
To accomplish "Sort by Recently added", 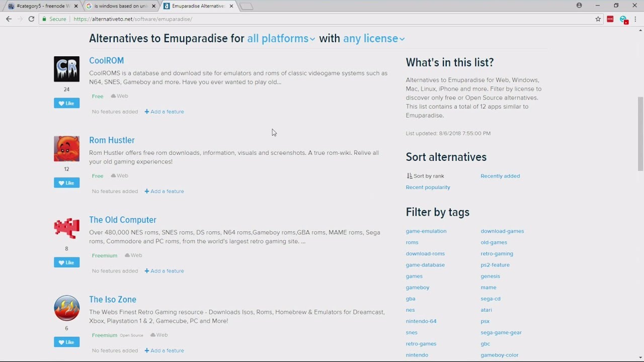I will 500,176.
